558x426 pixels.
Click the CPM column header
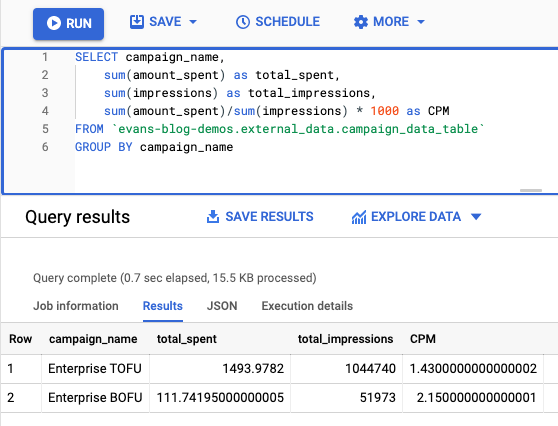coord(423,339)
